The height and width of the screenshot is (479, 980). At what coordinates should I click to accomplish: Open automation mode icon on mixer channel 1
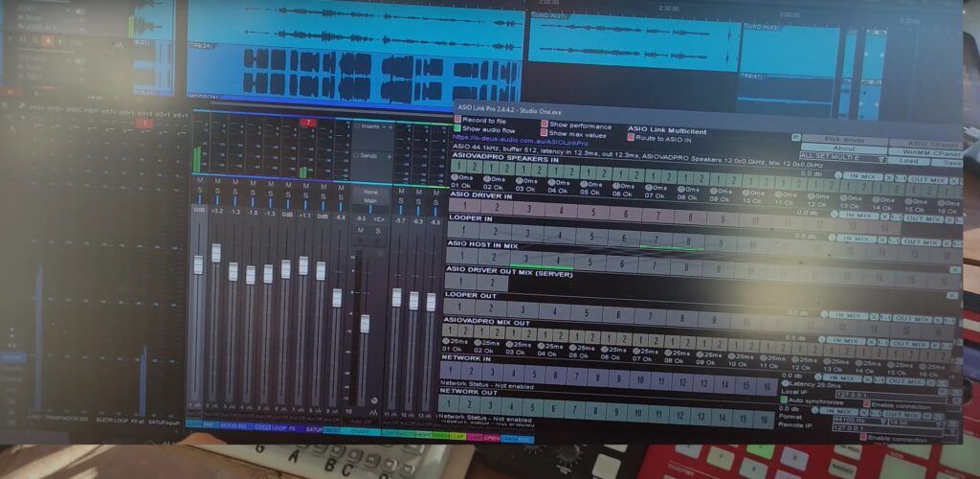click(x=197, y=406)
